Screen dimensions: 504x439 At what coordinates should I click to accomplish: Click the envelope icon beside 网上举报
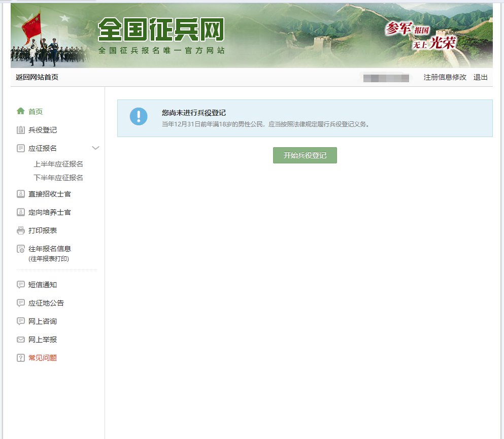[21, 340]
